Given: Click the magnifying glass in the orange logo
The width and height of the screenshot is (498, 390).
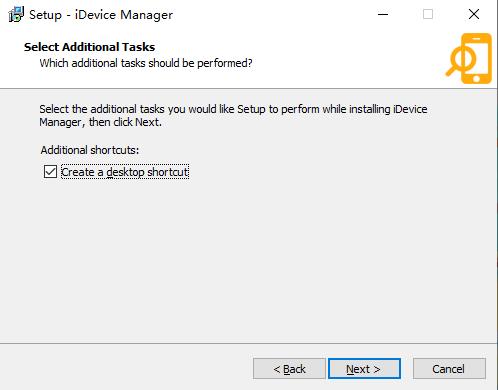Looking at the screenshot, I should [x=460, y=62].
